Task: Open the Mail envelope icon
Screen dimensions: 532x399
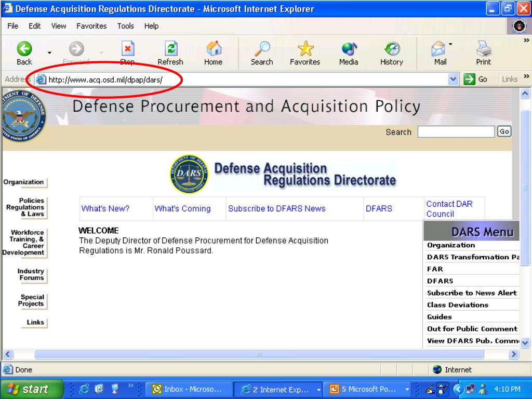Action: (438, 49)
